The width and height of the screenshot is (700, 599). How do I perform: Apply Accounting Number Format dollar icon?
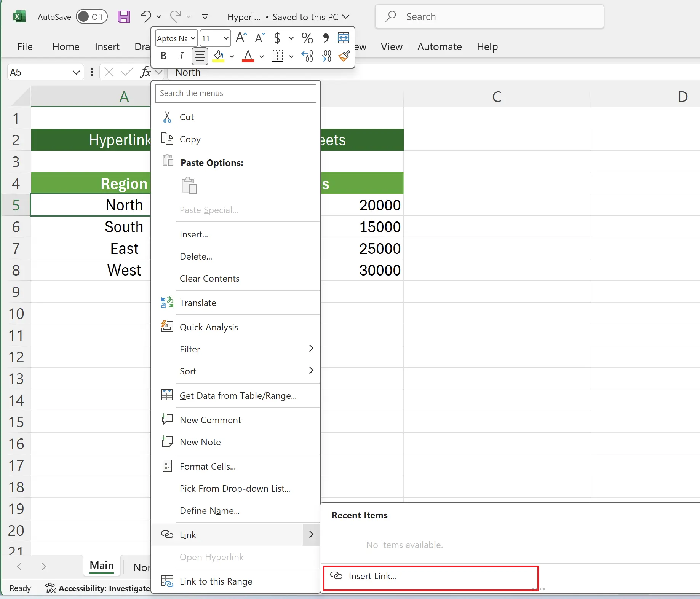click(277, 38)
